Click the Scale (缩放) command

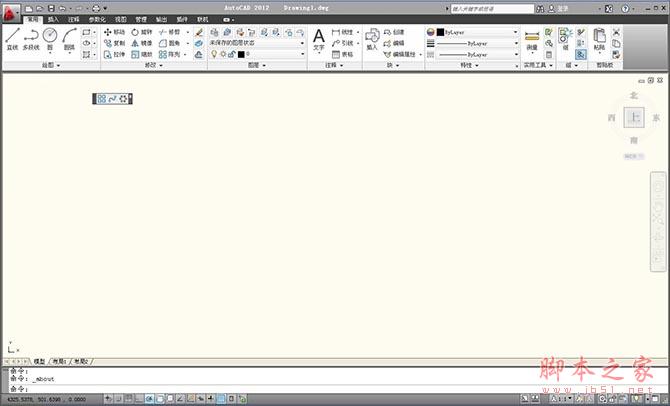pyautogui.click(x=141, y=54)
